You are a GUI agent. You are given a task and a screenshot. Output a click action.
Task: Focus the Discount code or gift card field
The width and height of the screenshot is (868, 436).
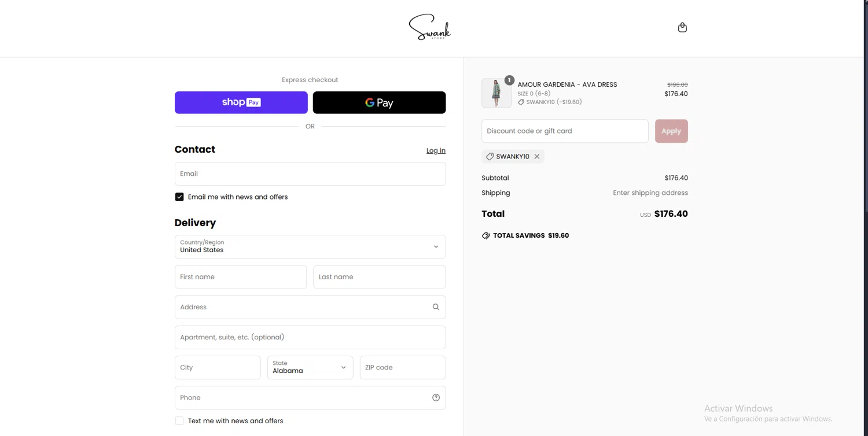pos(565,131)
